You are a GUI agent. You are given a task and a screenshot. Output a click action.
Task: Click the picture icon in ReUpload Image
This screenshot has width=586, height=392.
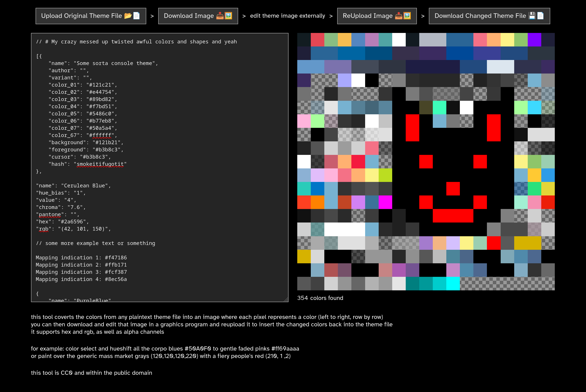point(408,16)
